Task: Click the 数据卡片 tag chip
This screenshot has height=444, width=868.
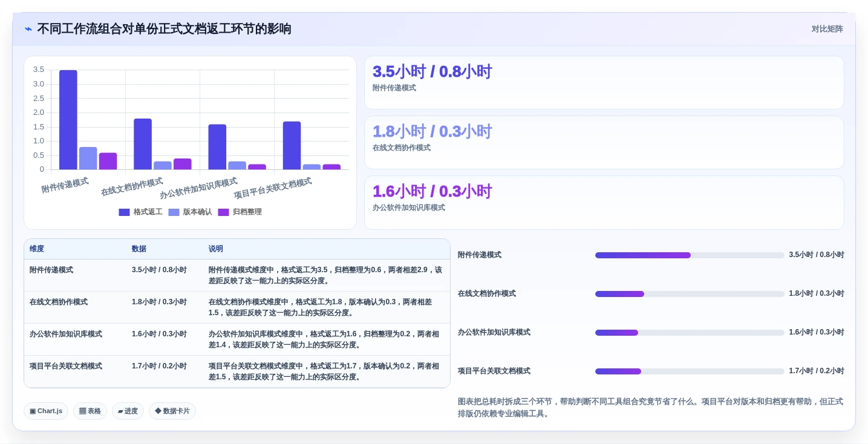Action: point(172,411)
